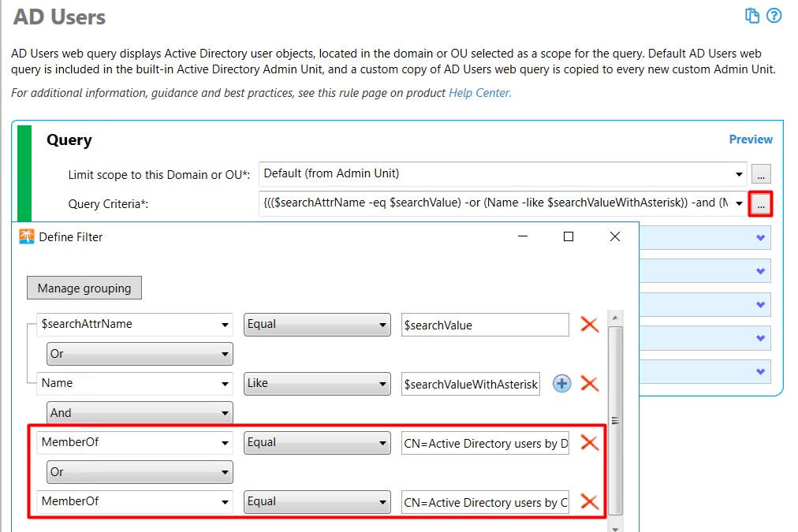
Task: Open the last MemberOf attribute dropdown
Action: [x=225, y=501]
